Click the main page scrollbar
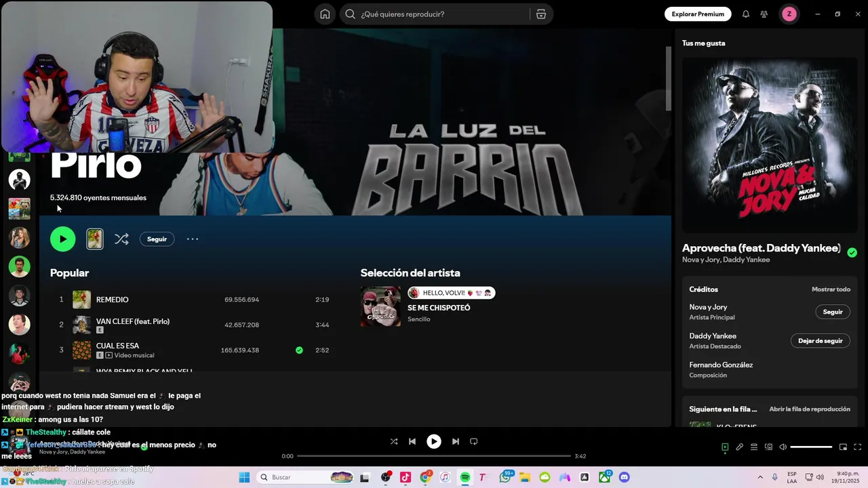868x488 pixels. [x=668, y=78]
